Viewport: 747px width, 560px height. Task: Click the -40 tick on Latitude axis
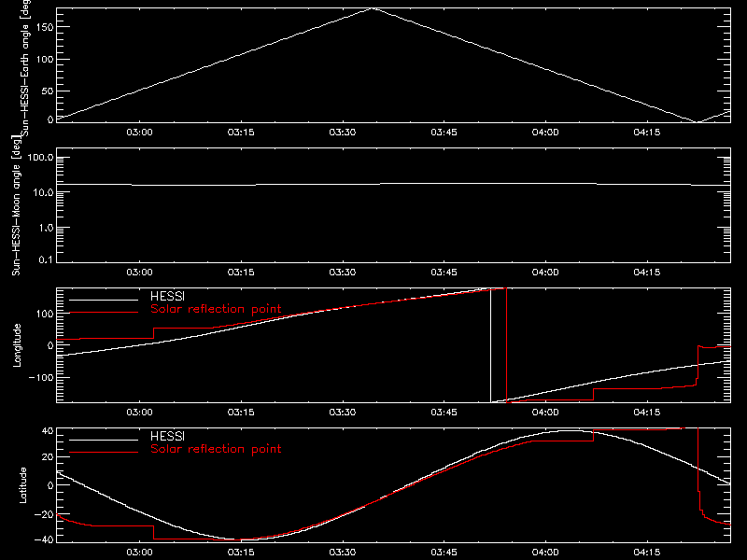[44, 539]
